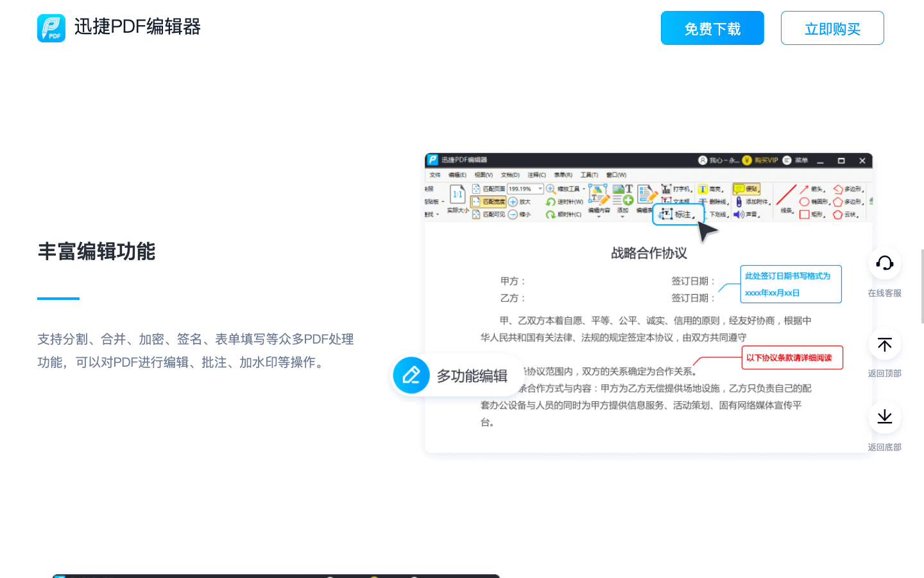Open the zoom percentage dropdown

click(x=540, y=189)
